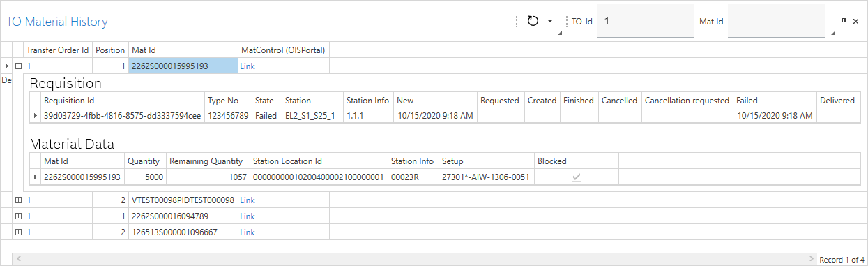Open MatControl Link for 2262S000015995193
The image size is (868, 266).
[248, 66]
